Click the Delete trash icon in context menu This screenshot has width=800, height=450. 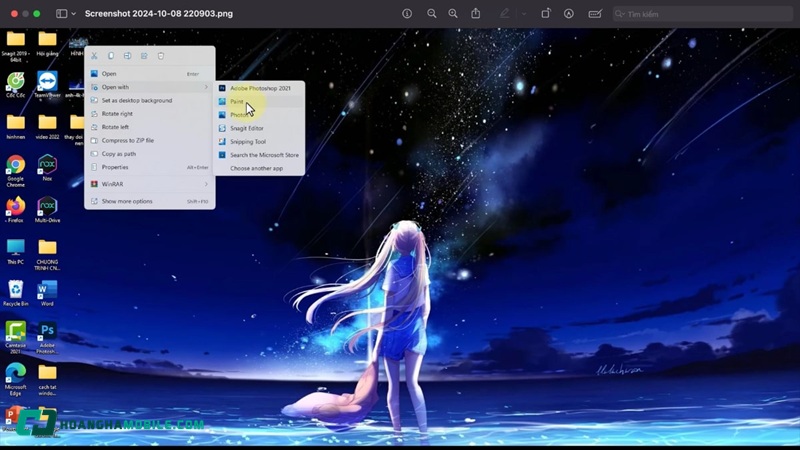coord(161,56)
